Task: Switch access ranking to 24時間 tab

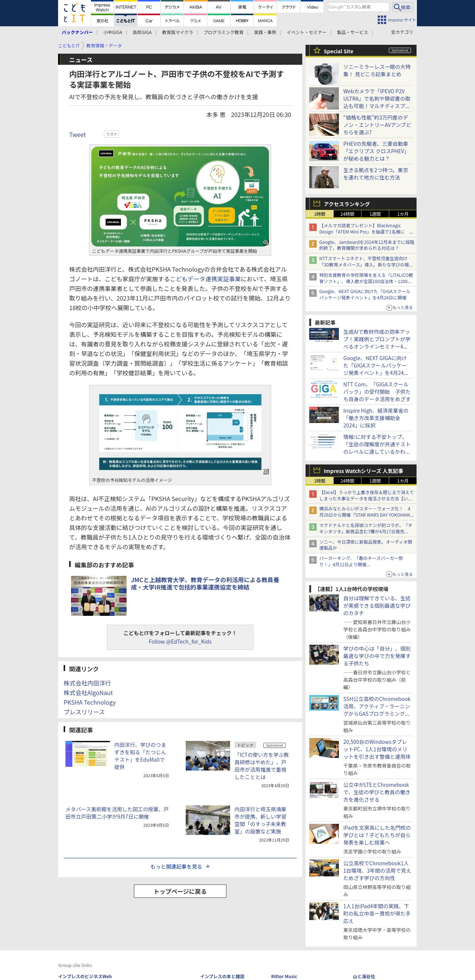Action: click(347, 214)
